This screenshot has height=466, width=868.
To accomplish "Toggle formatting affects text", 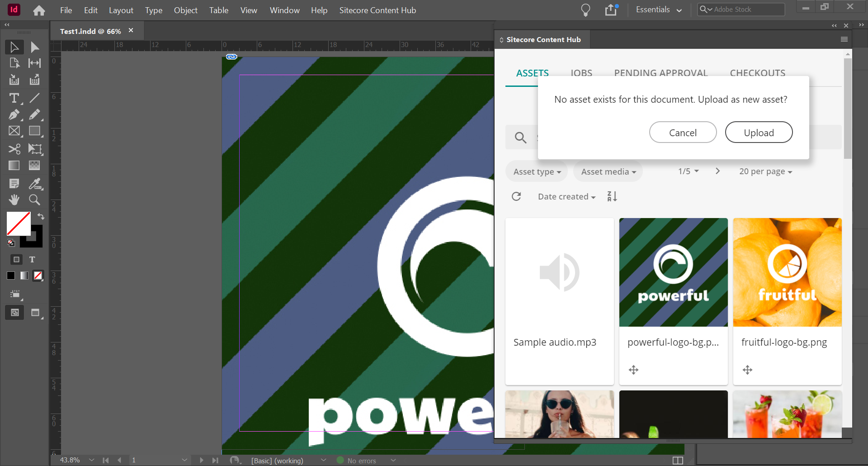I will pyautogui.click(x=32, y=260).
